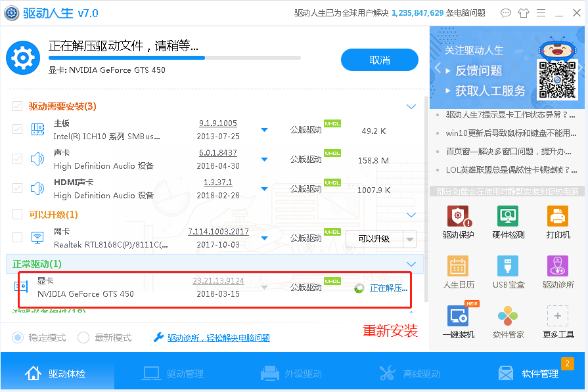588x392 pixels.
Task: Click the 主板 motherboard device icon
Action: coord(37,129)
